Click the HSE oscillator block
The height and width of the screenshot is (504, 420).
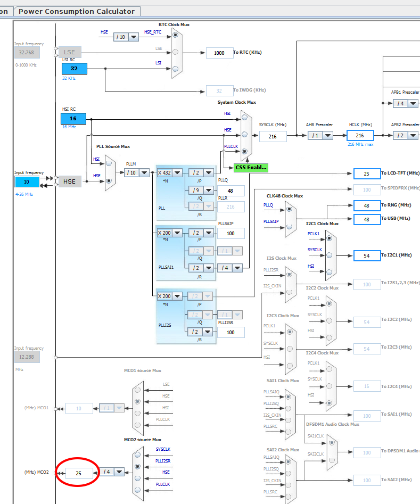pos(69,181)
